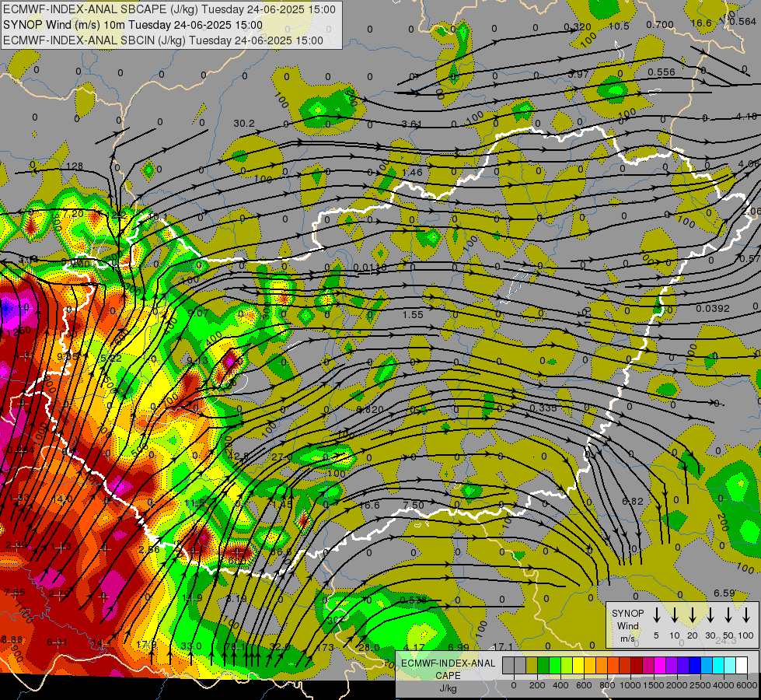Click the 3.61 value on the map

tap(411, 124)
